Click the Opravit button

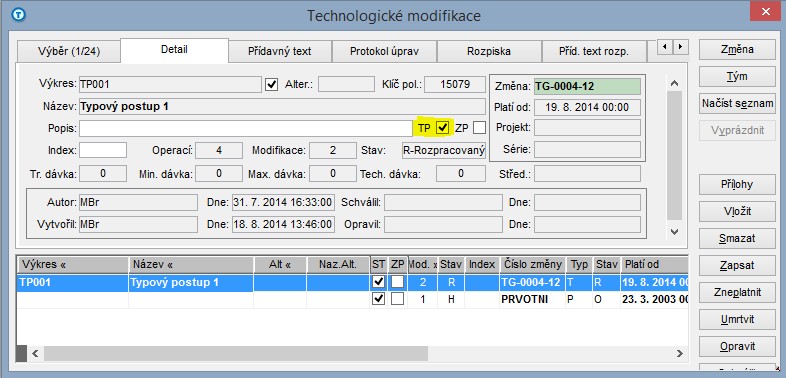tap(737, 346)
